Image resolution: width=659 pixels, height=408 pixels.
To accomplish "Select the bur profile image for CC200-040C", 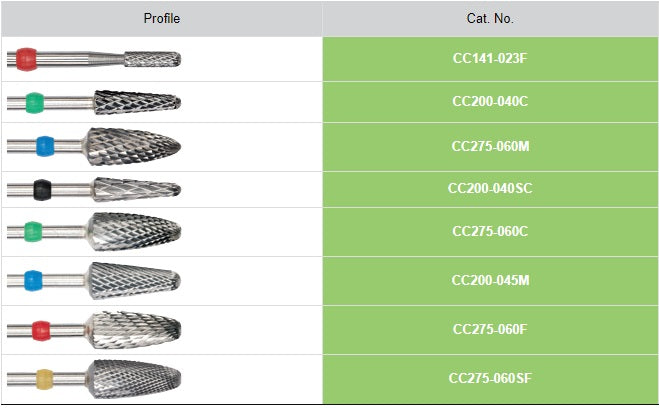I will (95, 102).
